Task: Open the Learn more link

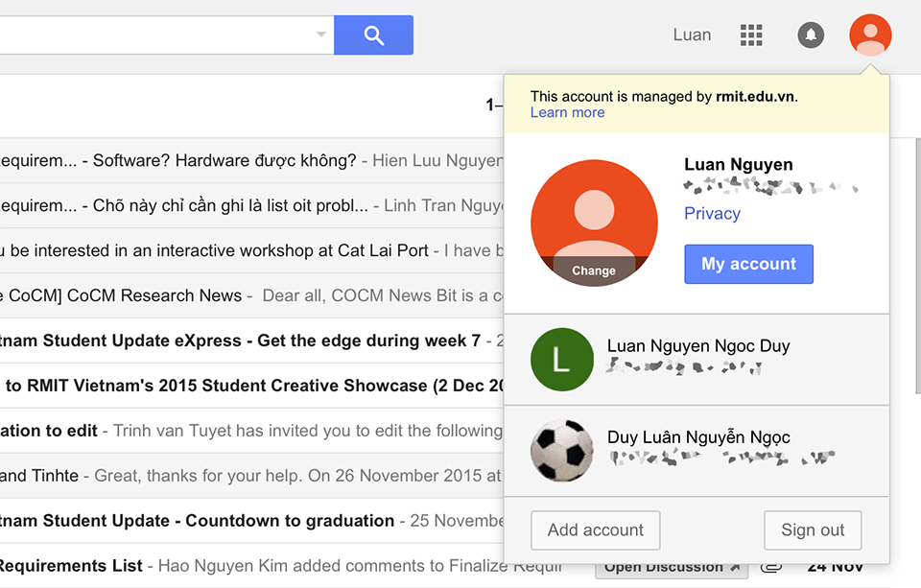Action: (x=567, y=112)
